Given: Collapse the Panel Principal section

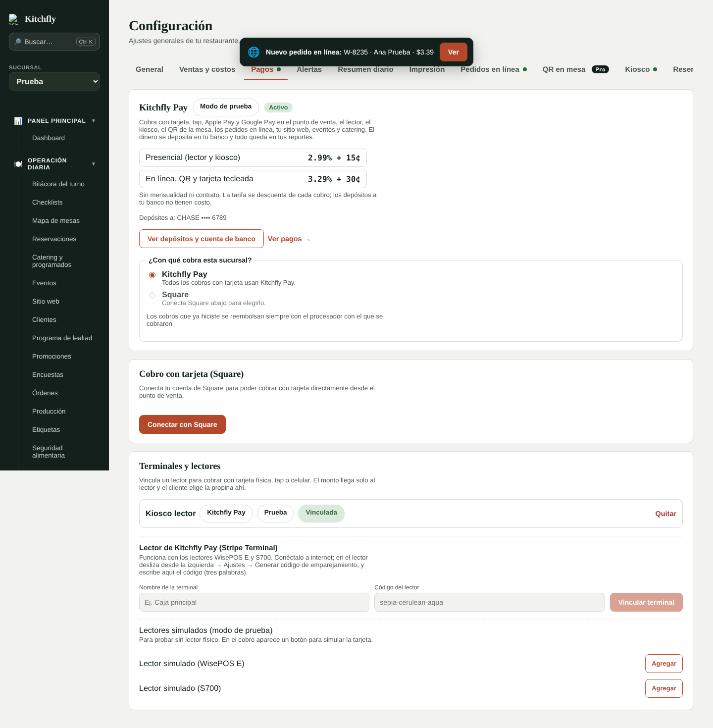Looking at the screenshot, I should (x=94, y=121).
